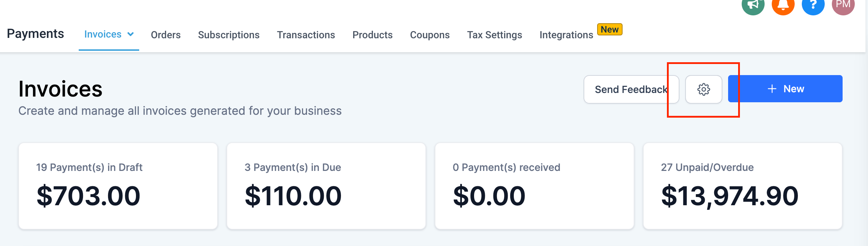Select the Unpaid/Overdue summary card
This screenshot has width=868, height=246.
tap(743, 186)
